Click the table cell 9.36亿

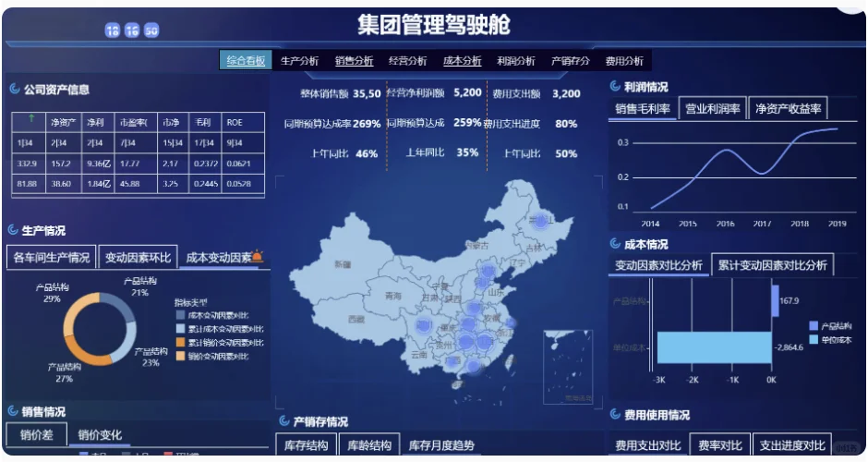99,164
